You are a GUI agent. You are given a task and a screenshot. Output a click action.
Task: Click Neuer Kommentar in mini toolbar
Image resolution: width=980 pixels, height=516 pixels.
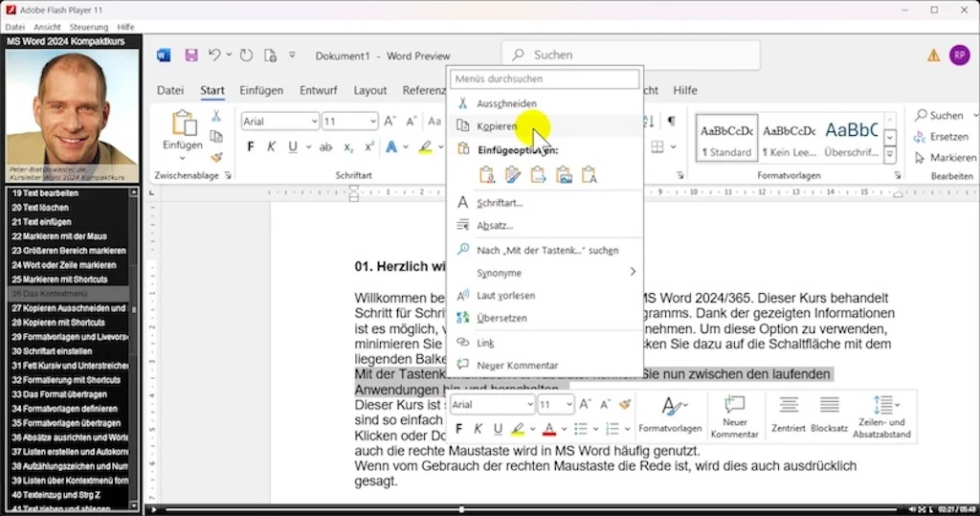[734, 415]
